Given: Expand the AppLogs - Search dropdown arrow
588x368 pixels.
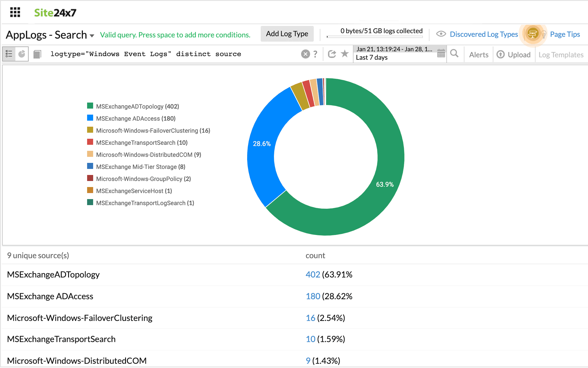Looking at the screenshot, I should [92, 36].
